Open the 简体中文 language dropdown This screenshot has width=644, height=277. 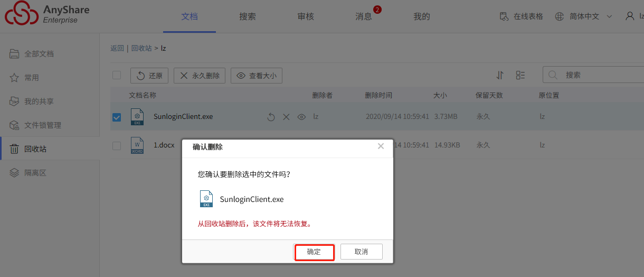pos(584,16)
